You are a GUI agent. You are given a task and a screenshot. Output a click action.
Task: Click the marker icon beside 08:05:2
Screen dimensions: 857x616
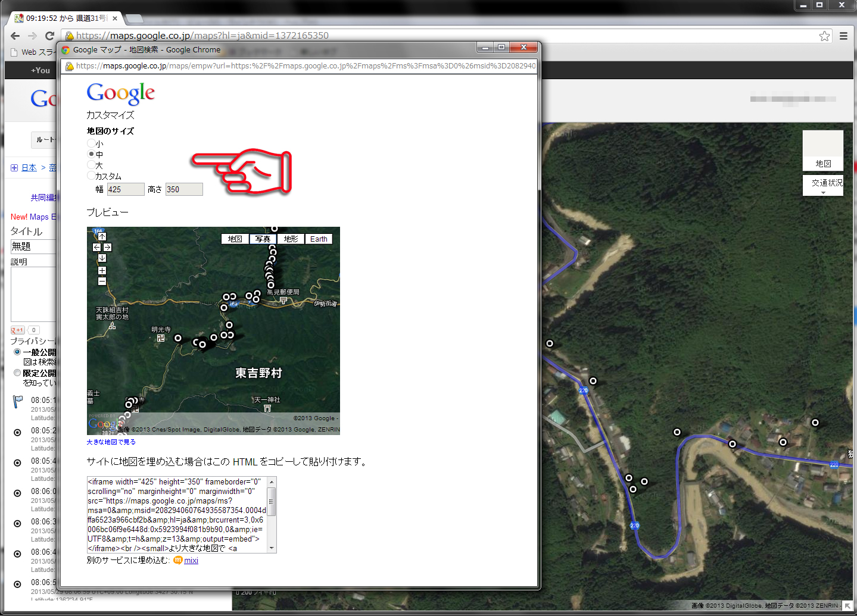[17, 432]
